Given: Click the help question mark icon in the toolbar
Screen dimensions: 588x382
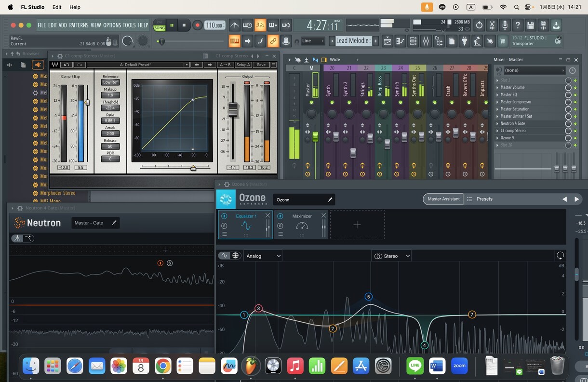Looking at the screenshot, I should 518,25.
